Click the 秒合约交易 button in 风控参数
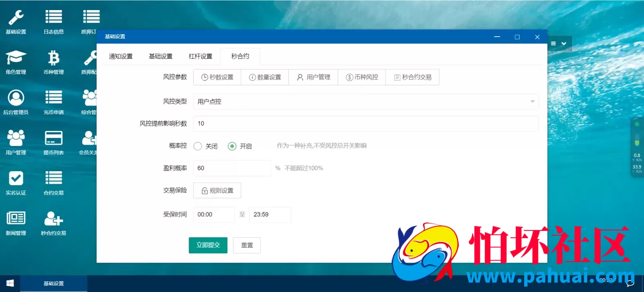 click(x=413, y=77)
